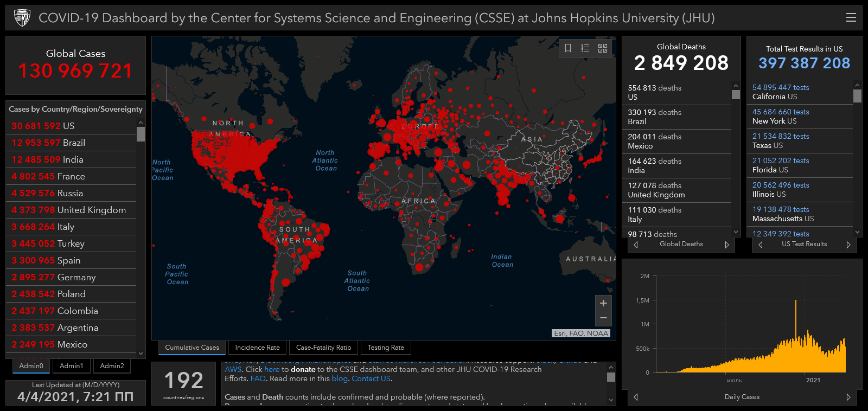Switch to Testing Rate map tab

[386, 348]
